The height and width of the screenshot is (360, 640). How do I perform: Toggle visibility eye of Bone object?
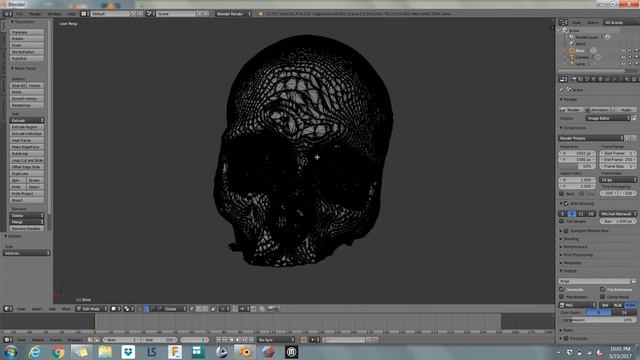(623, 51)
